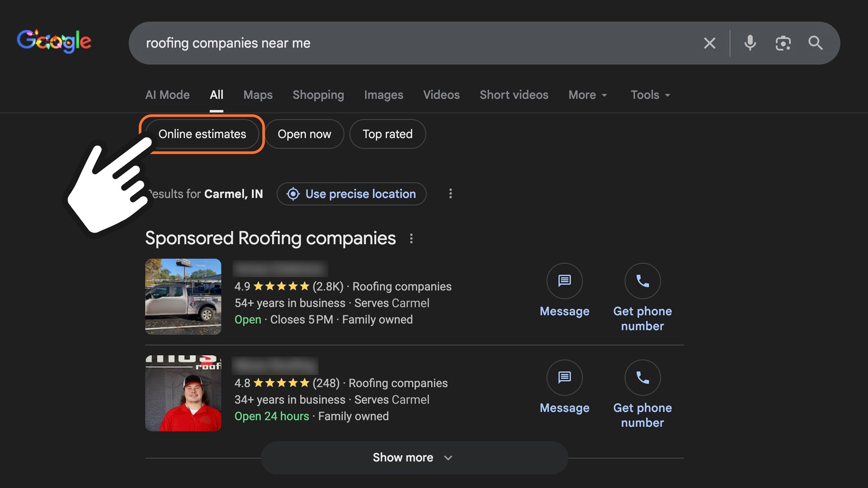This screenshot has height=488, width=868.
Task: Enable the Open now filter
Action: 304,134
